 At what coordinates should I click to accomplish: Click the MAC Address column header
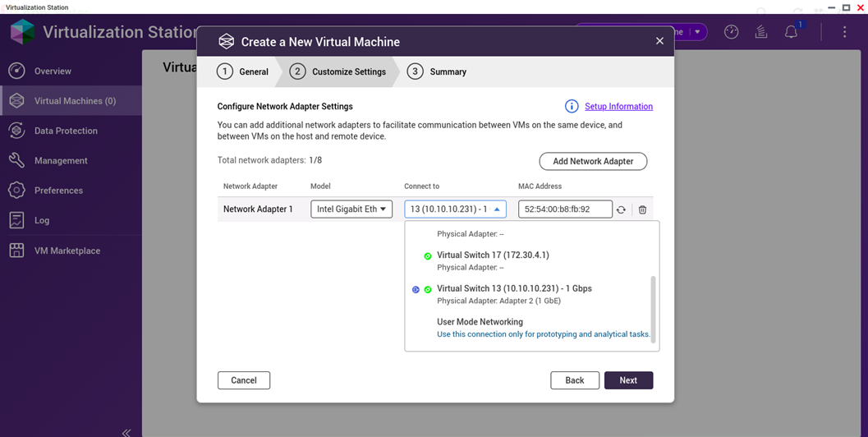click(540, 186)
